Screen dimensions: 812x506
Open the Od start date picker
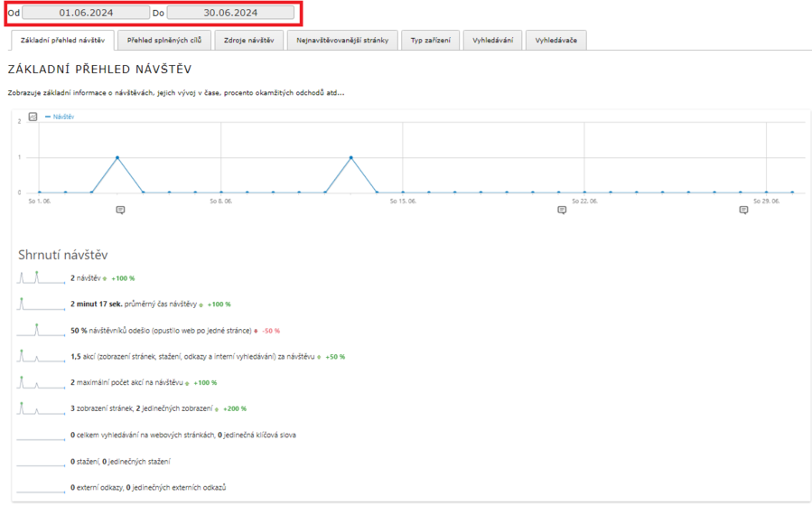tap(86, 14)
